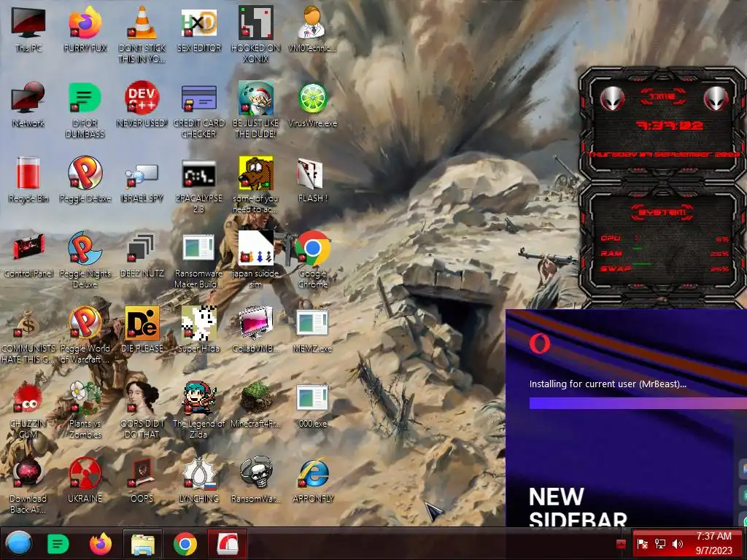This screenshot has height=560, width=747.
Task: Open the FLASH ! desktop icon
Action: 312,180
